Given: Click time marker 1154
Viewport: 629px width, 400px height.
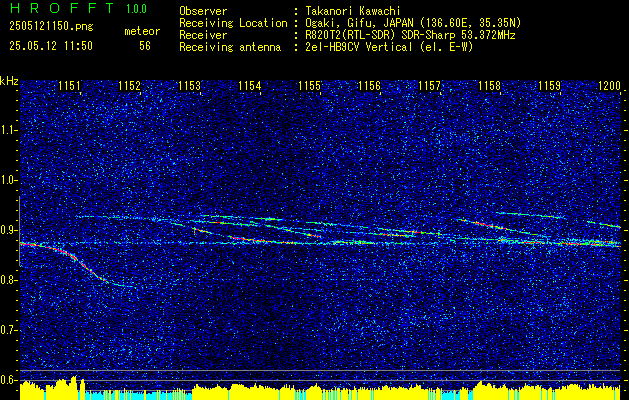Looking at the screenshot, I should tap(250, 85).
